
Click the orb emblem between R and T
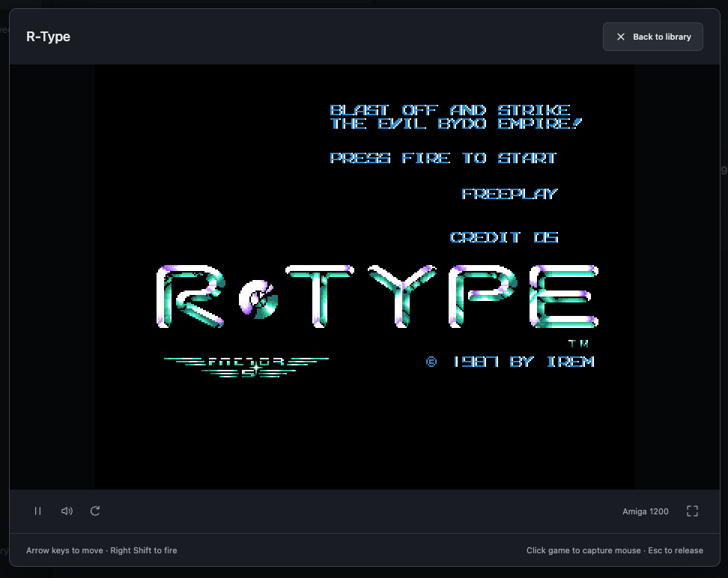pyautogui.click(x=258, y=299)
